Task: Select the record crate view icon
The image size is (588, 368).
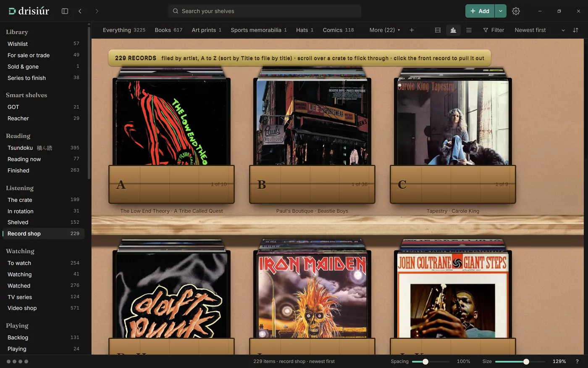Action: pos(453,30)
